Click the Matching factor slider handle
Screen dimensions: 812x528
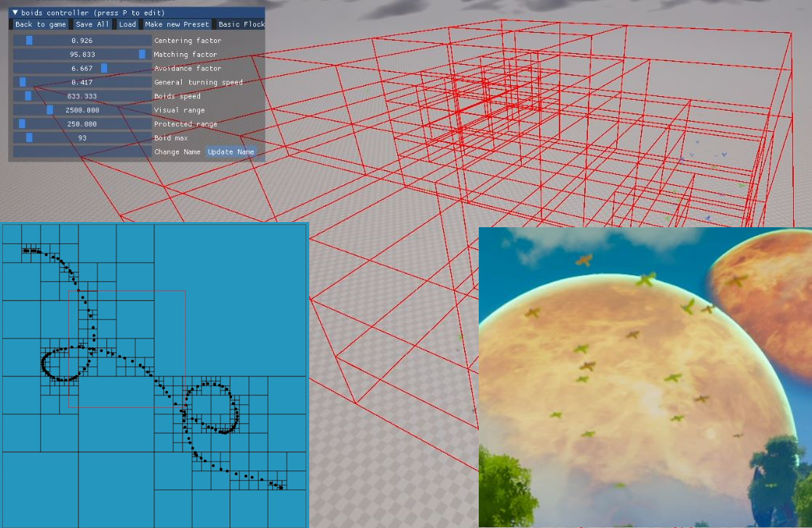click(x=142, y=55)
